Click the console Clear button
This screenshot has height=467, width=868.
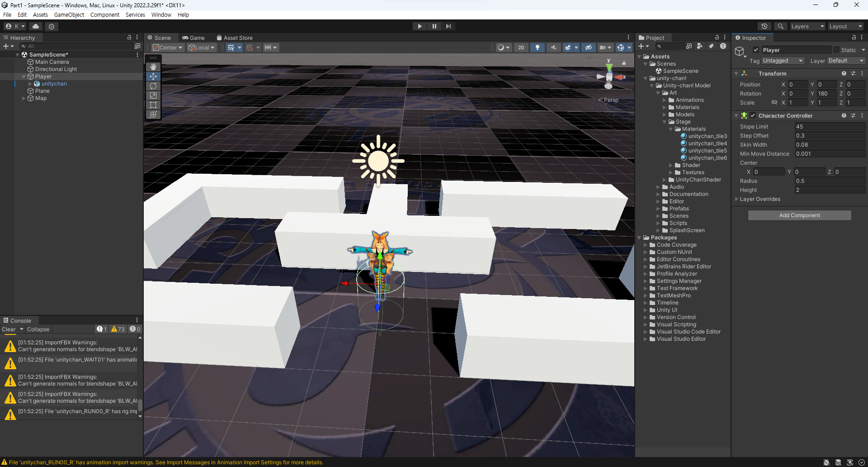[x=9, y=329]
